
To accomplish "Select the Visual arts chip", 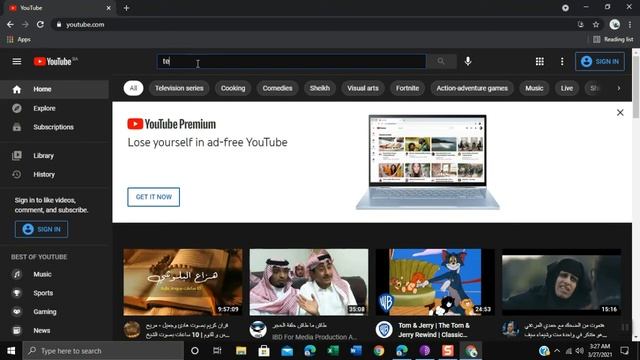I will tap(363, 88).
